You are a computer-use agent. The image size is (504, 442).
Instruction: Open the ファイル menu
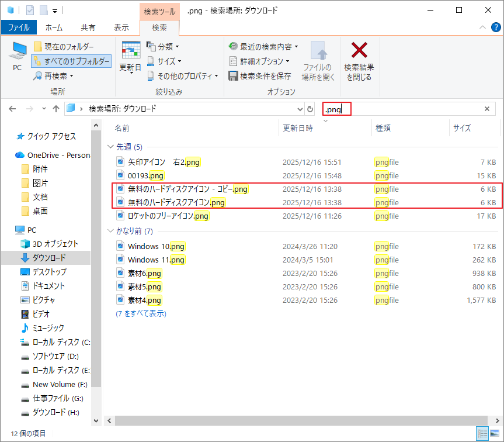[19, 27]
